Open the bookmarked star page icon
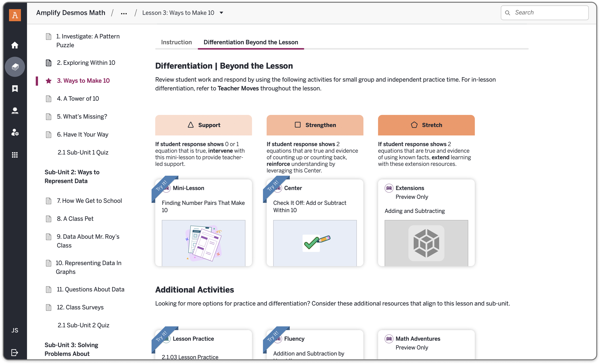 coord(15,88)
